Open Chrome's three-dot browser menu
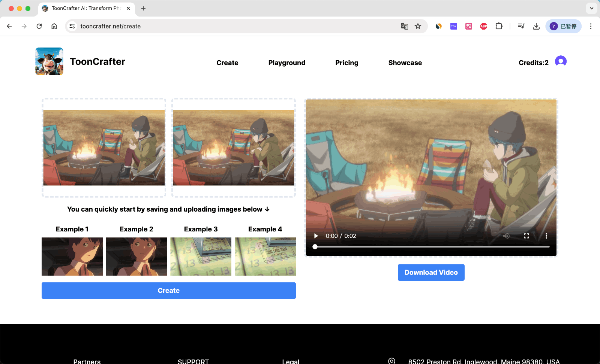The width and height of the screenshot is (600, 364). [591, 26]
